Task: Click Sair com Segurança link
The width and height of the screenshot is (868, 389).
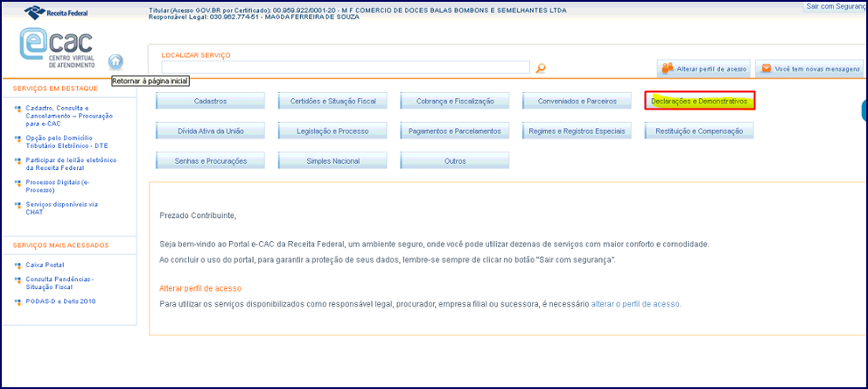Action: click(836, 5)
